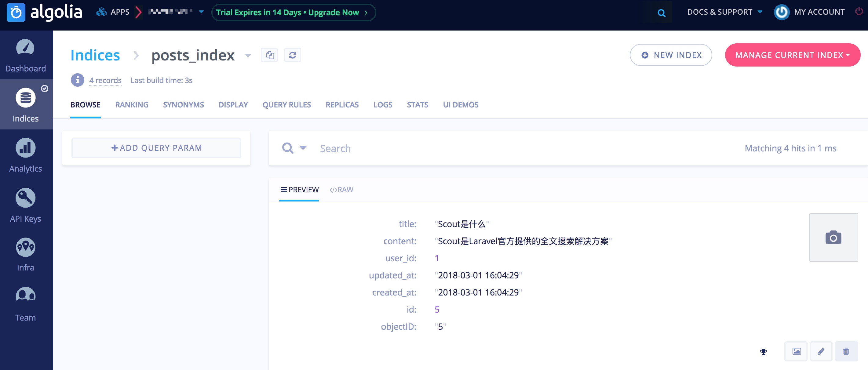Switch to the Display tab

pos(233,105)
